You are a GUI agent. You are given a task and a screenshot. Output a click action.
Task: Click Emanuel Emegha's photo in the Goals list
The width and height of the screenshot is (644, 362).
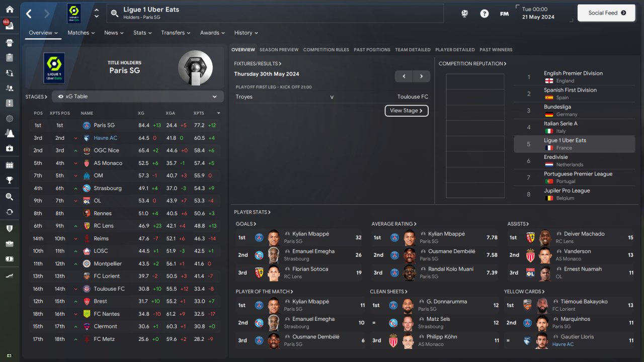[x=274, y=255]
